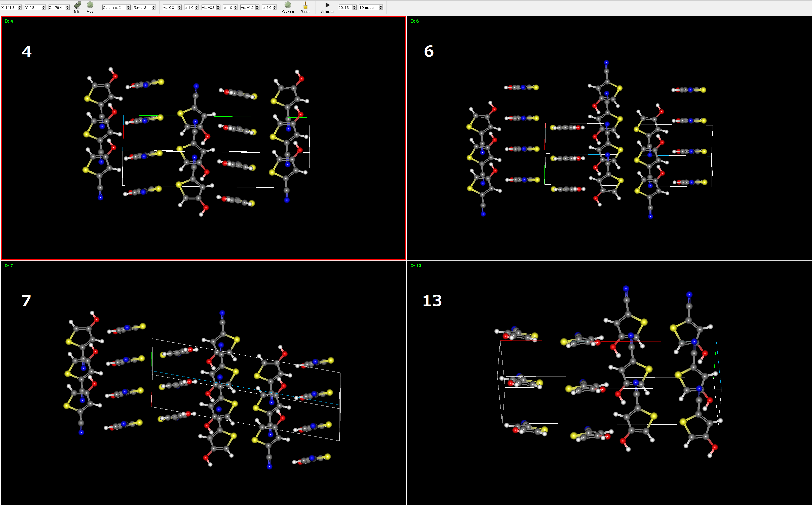This screenshot has height=505, width=812.
Task: Decrease Z rotation with down arrow
Action: 67,9
